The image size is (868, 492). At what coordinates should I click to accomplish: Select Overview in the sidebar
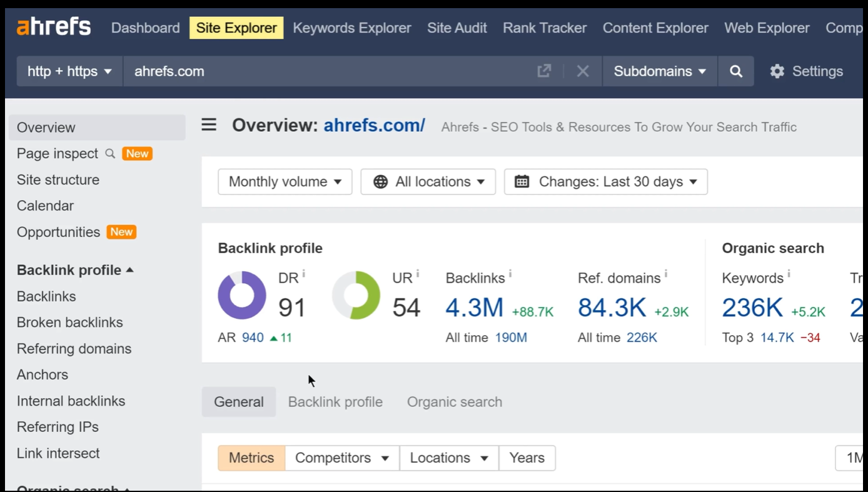pos(97,128)
